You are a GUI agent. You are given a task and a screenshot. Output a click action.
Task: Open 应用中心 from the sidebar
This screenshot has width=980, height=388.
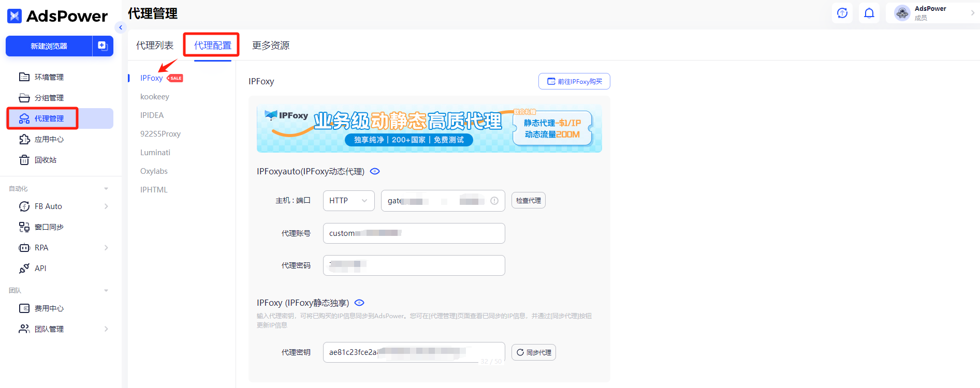click(x=49, y=139)
